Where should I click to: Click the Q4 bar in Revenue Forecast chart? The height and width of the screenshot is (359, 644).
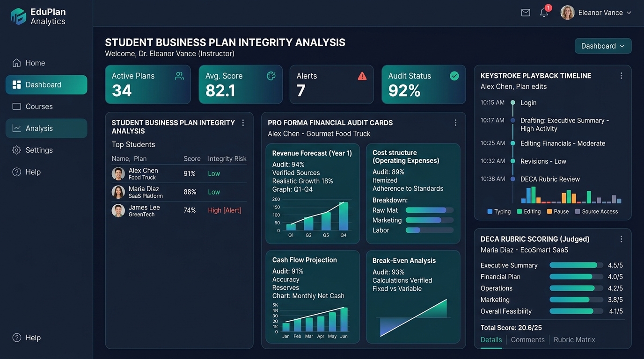[x=344, y=216]
